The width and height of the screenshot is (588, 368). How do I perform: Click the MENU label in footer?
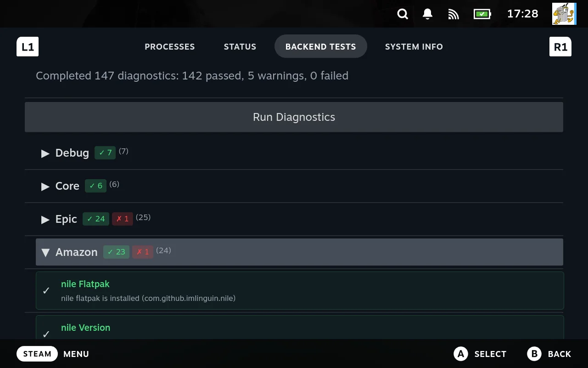[76, 354]
